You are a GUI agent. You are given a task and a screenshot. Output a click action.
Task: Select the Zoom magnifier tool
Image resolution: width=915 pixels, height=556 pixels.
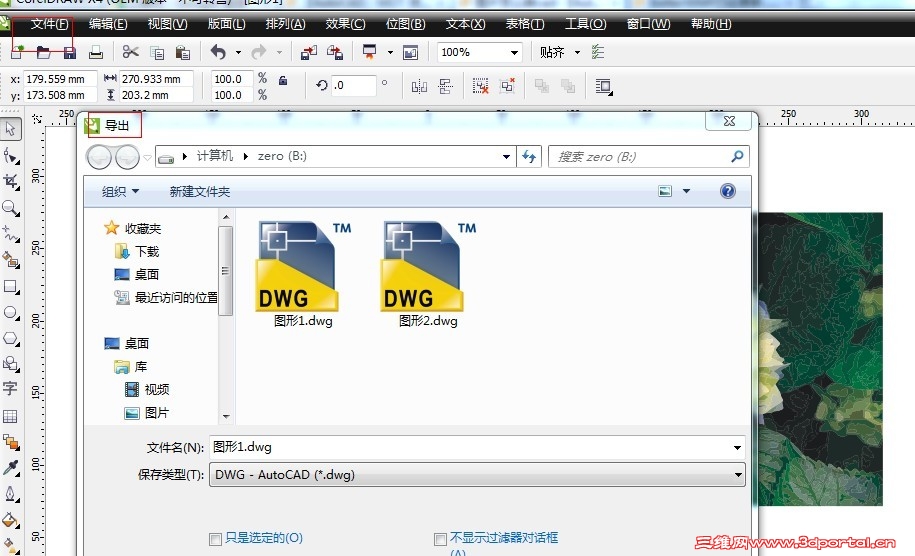tap(11, 208)
